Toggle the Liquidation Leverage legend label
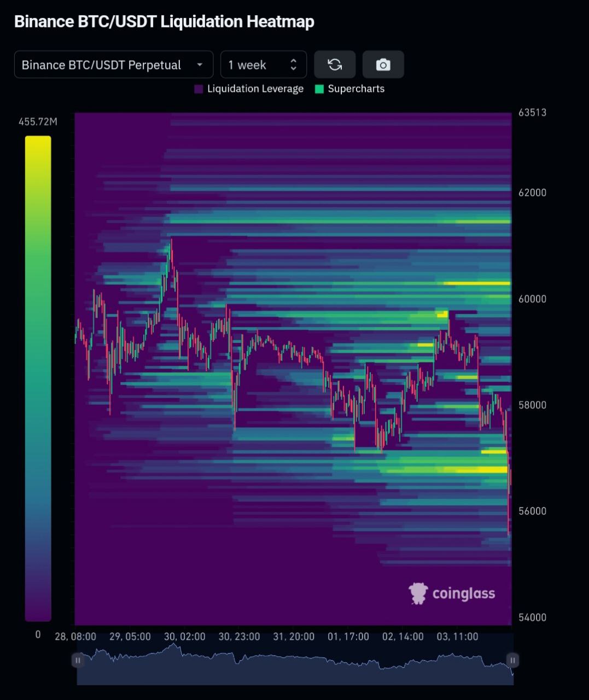589x700 pixels. [x=255, y=89]
